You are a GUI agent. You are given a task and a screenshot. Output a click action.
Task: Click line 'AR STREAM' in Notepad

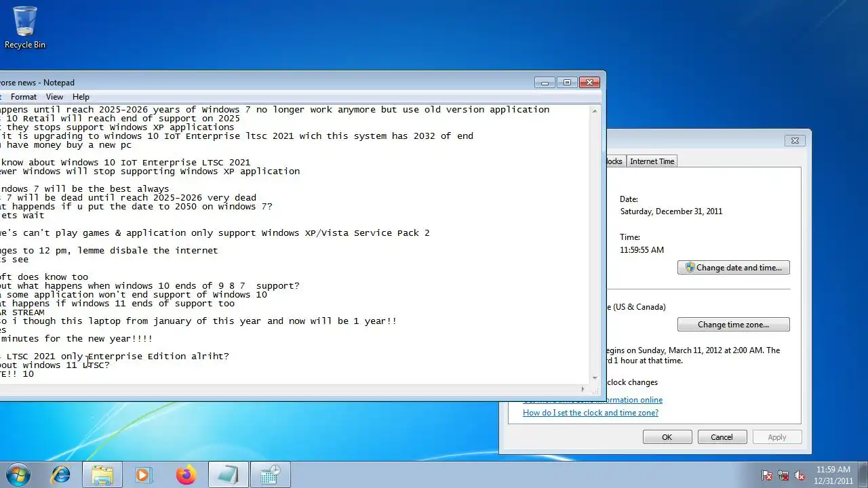pos(22,312)
